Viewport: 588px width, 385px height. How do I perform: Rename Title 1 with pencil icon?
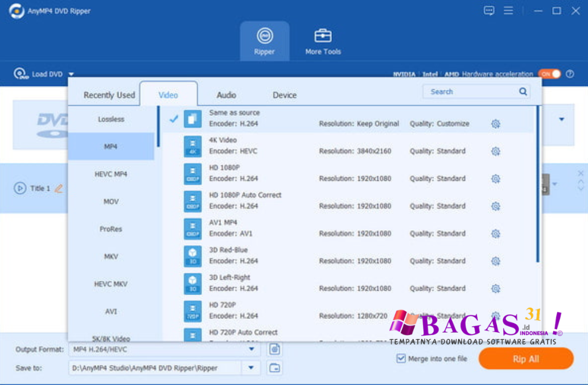pos(59,188)
